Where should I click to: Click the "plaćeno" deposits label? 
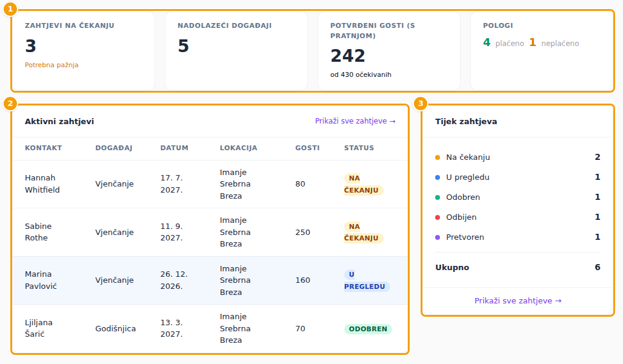pos(509,43)
